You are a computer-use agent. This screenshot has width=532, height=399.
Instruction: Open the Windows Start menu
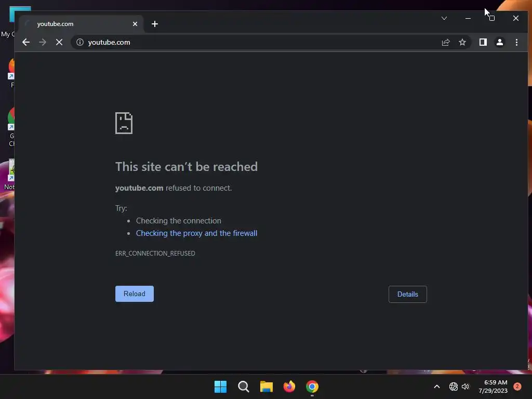220,387
